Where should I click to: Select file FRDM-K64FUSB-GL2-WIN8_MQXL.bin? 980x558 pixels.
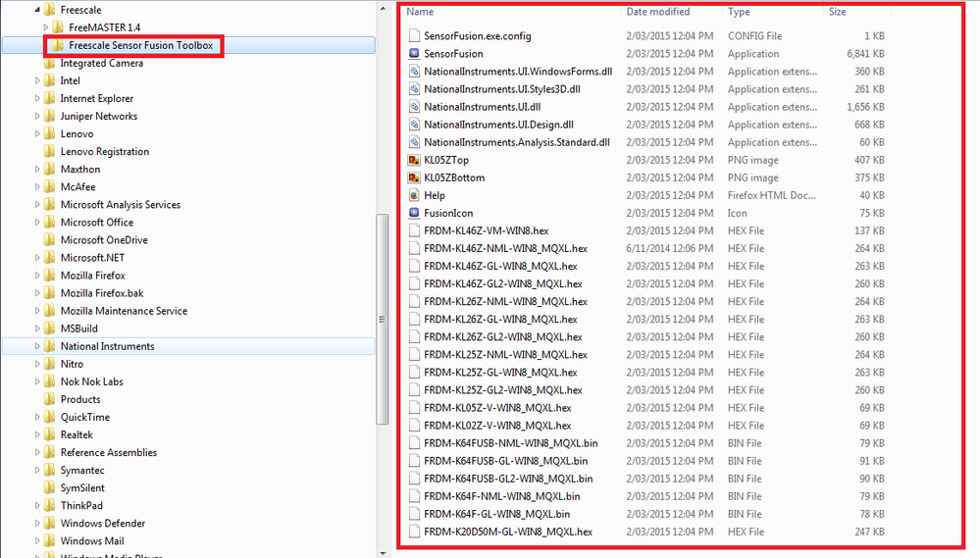point(508,479)
